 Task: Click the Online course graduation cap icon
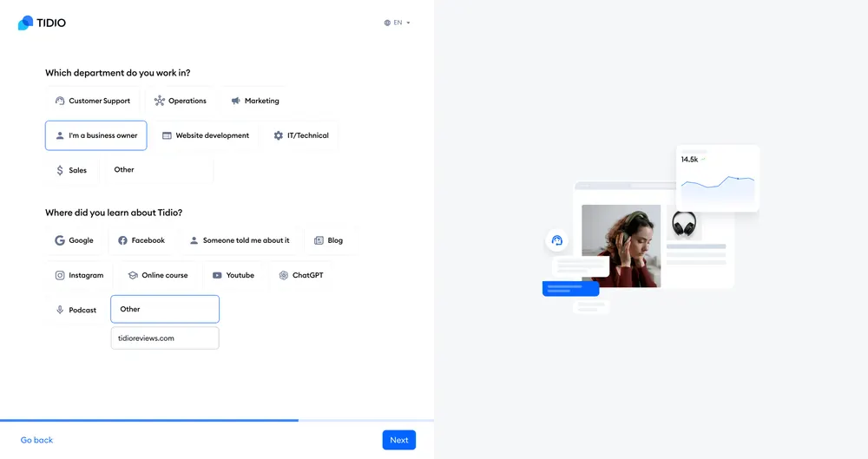(x=133, y=275)
